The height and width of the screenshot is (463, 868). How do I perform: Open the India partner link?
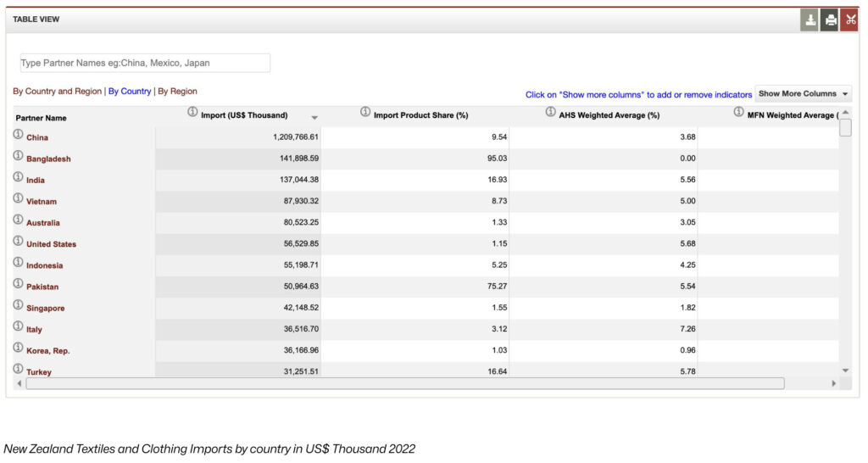pos(36,181)
